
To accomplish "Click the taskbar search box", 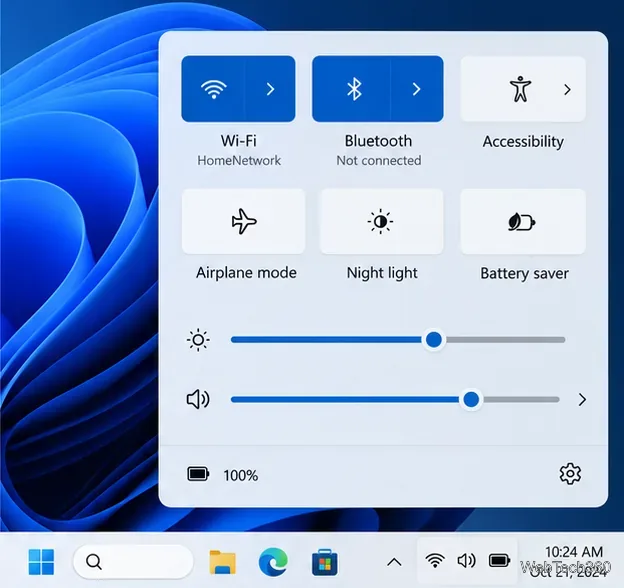I will point(133,562).
